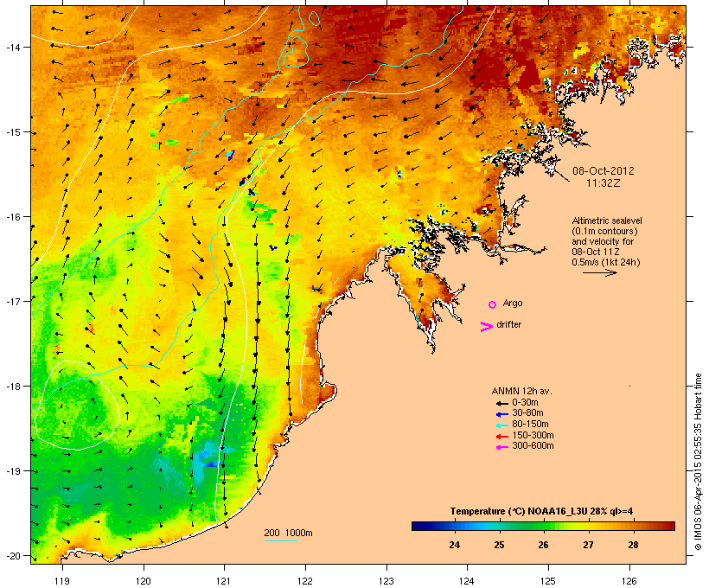Click the latitude axis label -17
Viewport: 709px width, 588px height.
pyautogui.click(x=12, y=301)
